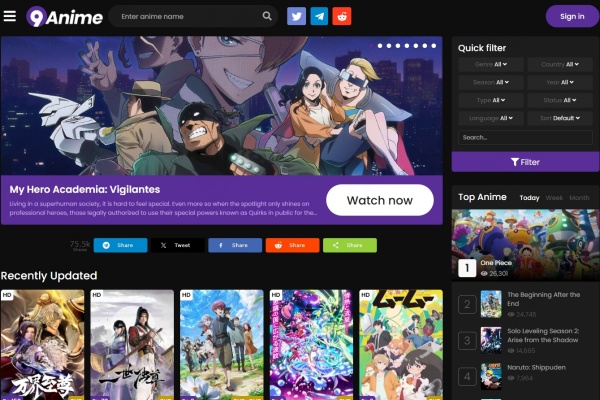The width and height of the screenshot is (600, 400).
Task: Go to the second carousel slide dot
Action: [380, 46]
